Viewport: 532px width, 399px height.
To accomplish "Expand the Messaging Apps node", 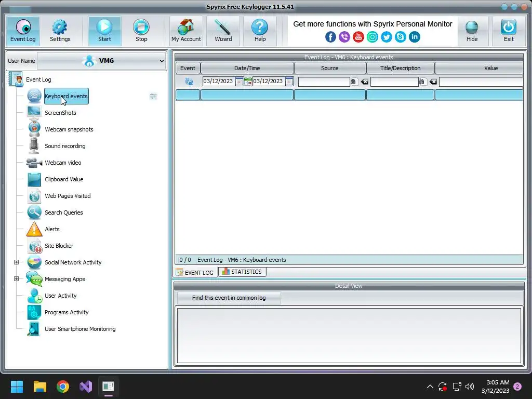I will [16, 278].
